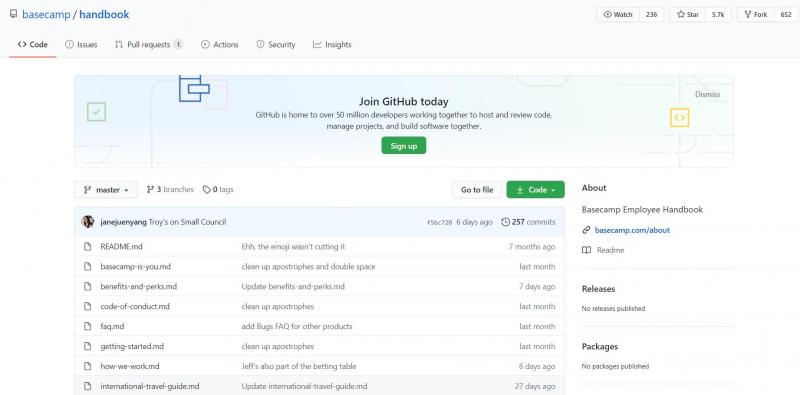This screenshot has height=395, width=800.
Task: Open the master branch dropdown
Action: (x=106, y=190)
